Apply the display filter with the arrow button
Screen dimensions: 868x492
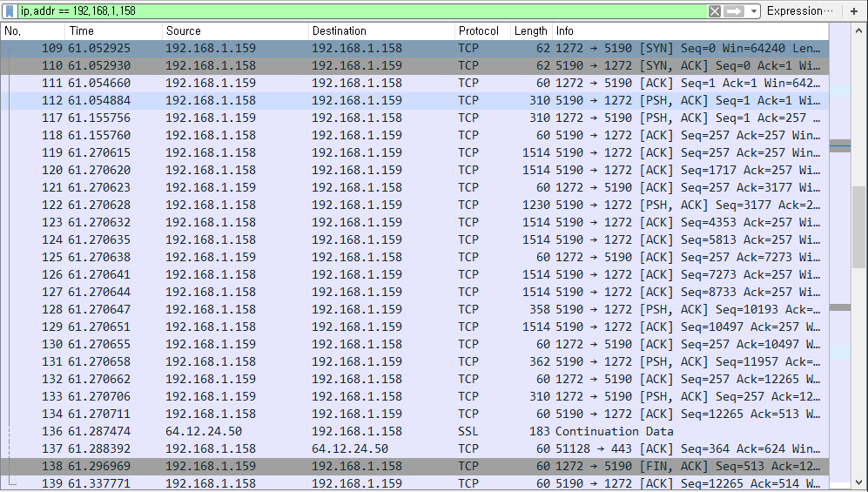pos(733,11)
